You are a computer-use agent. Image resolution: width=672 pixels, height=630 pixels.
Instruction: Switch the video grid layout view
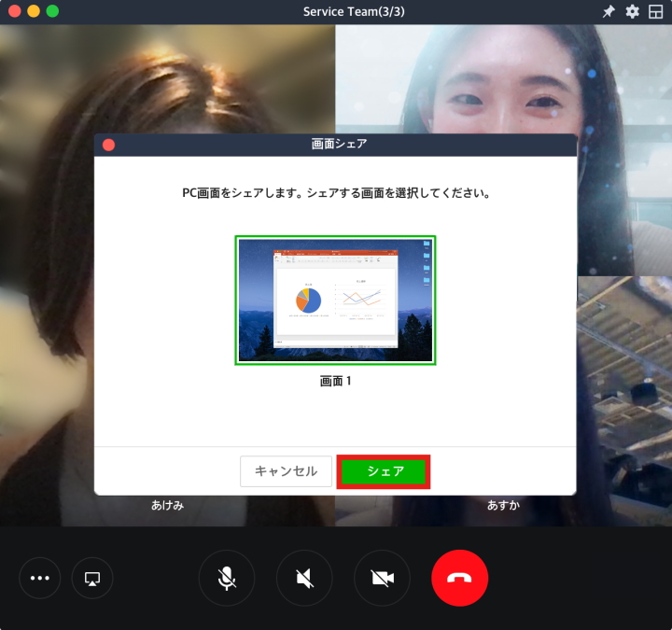pyautogui.click(x=655, y=11)
